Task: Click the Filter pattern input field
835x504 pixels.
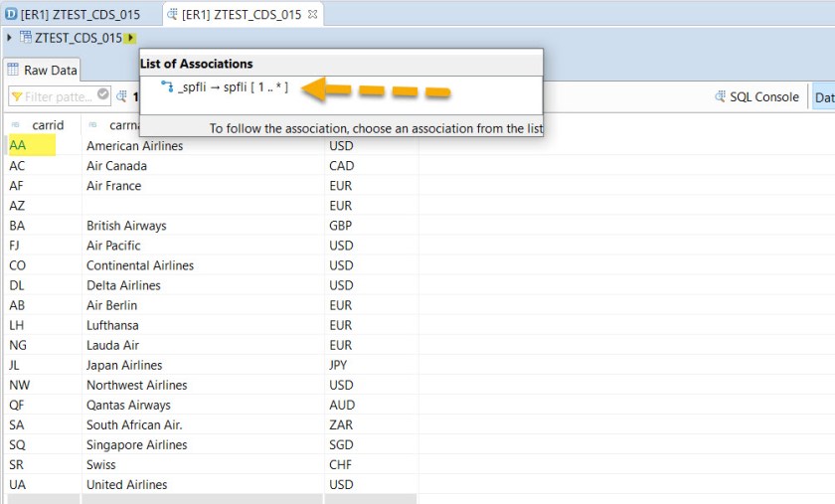Action: coord(58,96)
